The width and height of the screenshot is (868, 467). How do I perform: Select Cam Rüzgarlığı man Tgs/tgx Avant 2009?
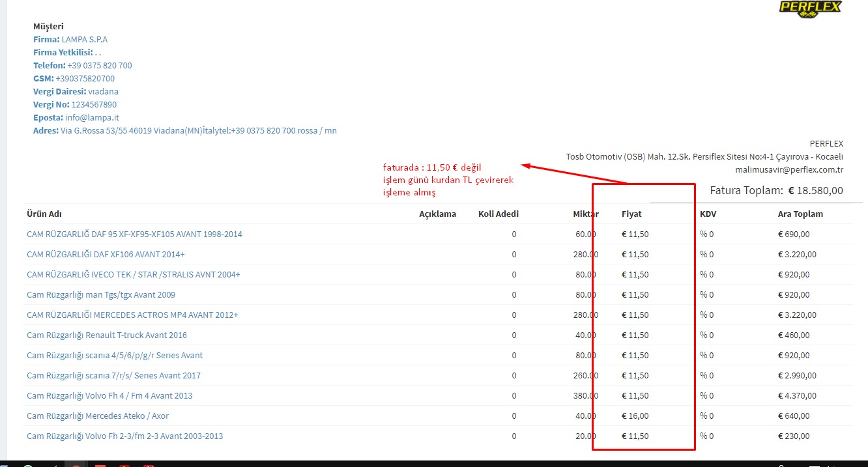pyautogui.click(x=100, y=294)
